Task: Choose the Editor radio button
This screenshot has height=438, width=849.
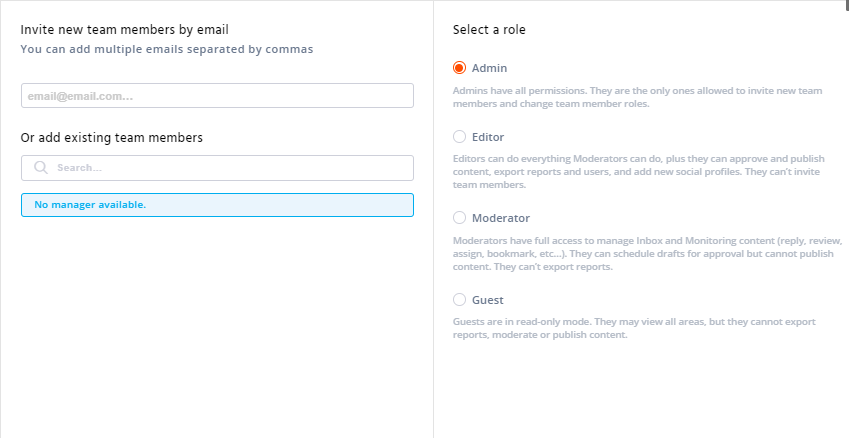Action: click(459, 136)
